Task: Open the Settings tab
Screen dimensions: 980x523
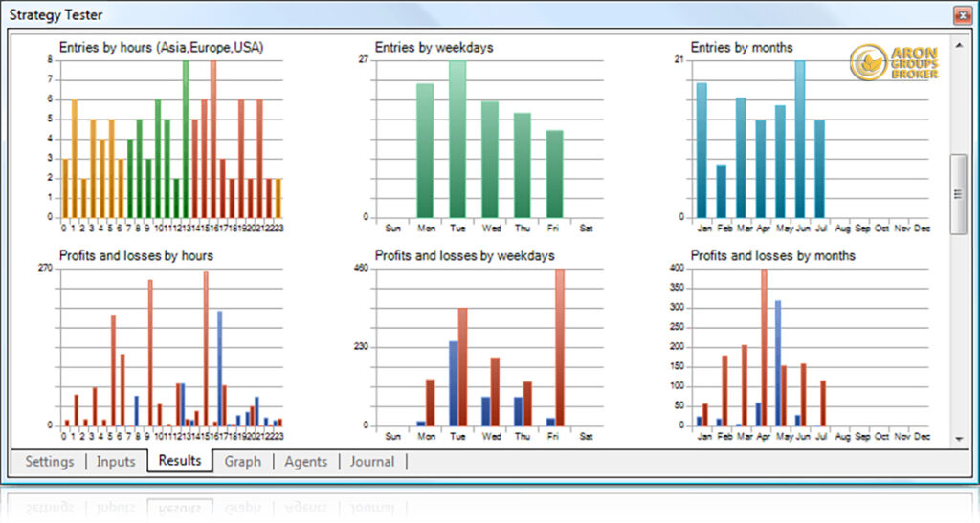Action: [x=50, y=462]
